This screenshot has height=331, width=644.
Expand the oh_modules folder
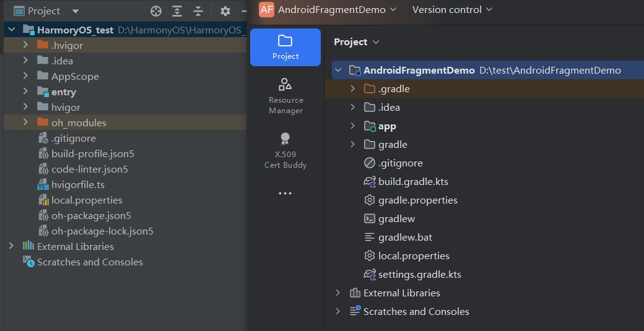click(x=25, y=122)
